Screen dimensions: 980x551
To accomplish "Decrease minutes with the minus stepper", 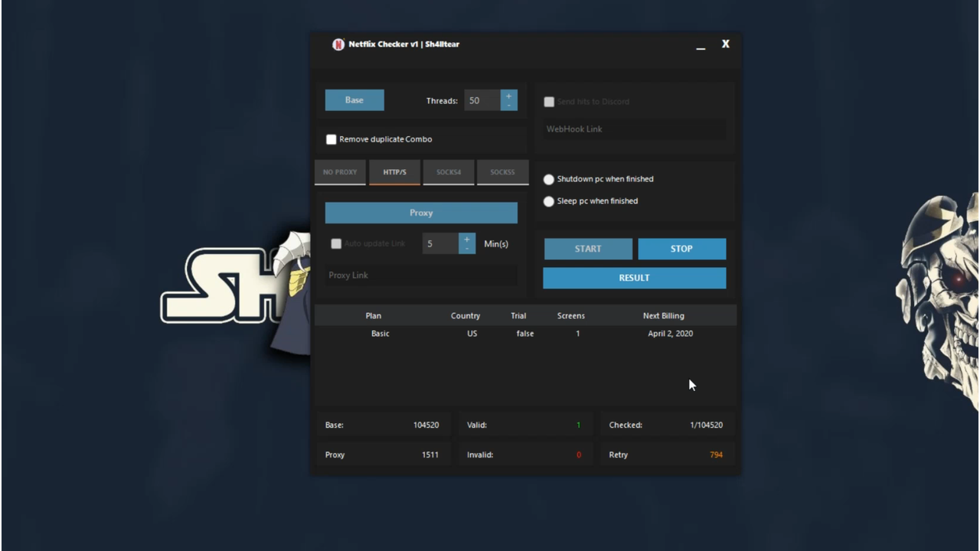I will click(467, 249).
